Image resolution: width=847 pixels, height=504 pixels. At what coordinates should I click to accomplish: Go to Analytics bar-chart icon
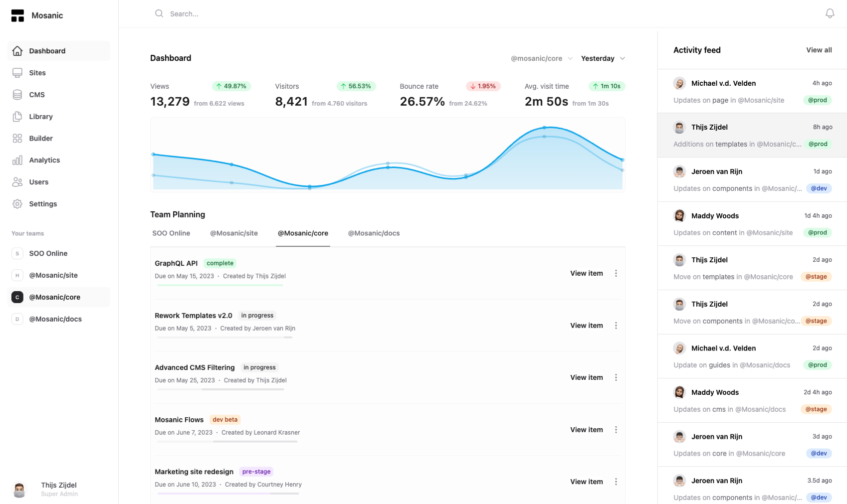click(17, 160)
